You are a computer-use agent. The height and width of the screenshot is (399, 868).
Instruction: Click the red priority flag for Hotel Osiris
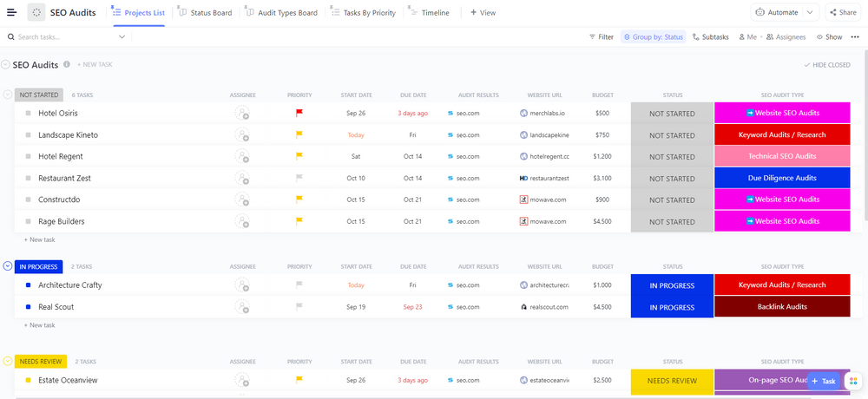click(x=299, y=113)
